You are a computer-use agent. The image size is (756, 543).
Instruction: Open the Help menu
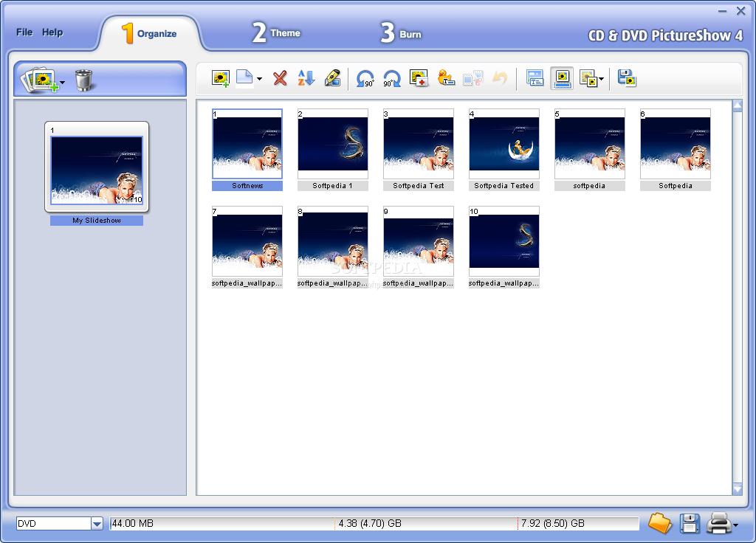(x=52, y=32)
